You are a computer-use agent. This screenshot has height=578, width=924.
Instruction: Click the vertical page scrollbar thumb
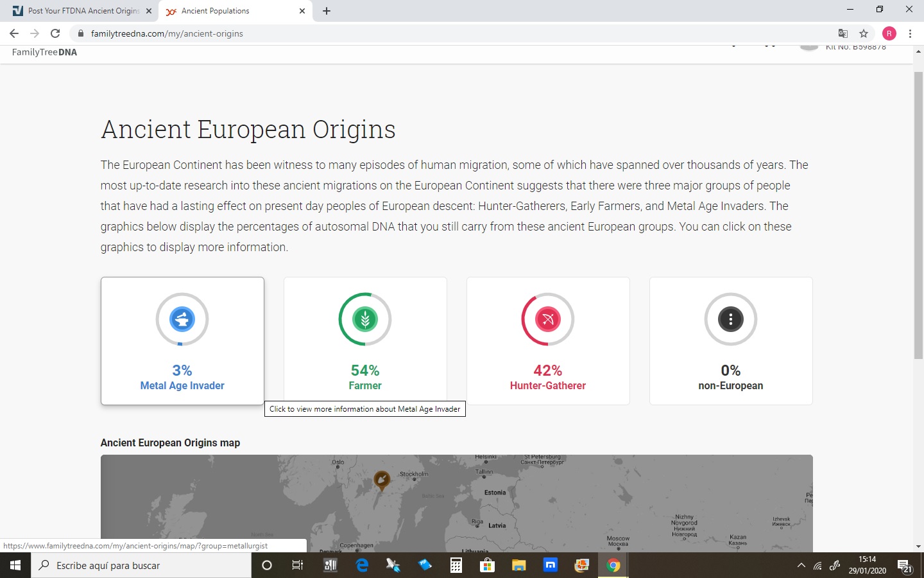coord(918,215)
